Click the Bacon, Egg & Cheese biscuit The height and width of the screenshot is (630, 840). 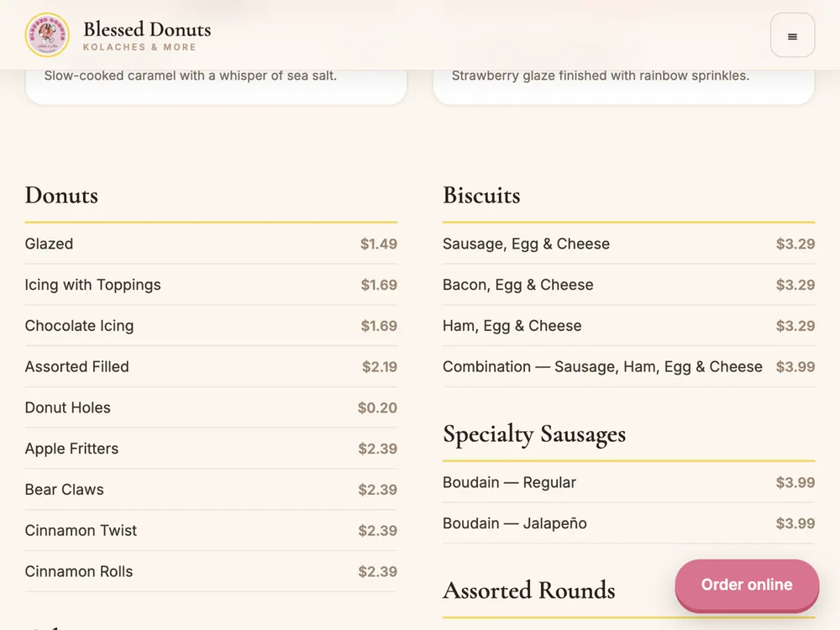[629, 285]
